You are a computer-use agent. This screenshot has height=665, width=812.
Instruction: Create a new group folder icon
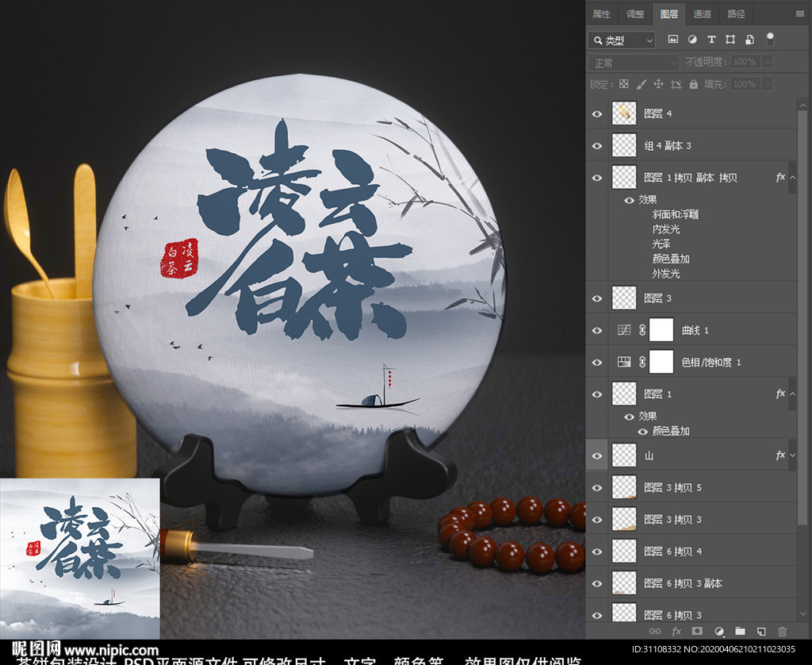[740, 632]
